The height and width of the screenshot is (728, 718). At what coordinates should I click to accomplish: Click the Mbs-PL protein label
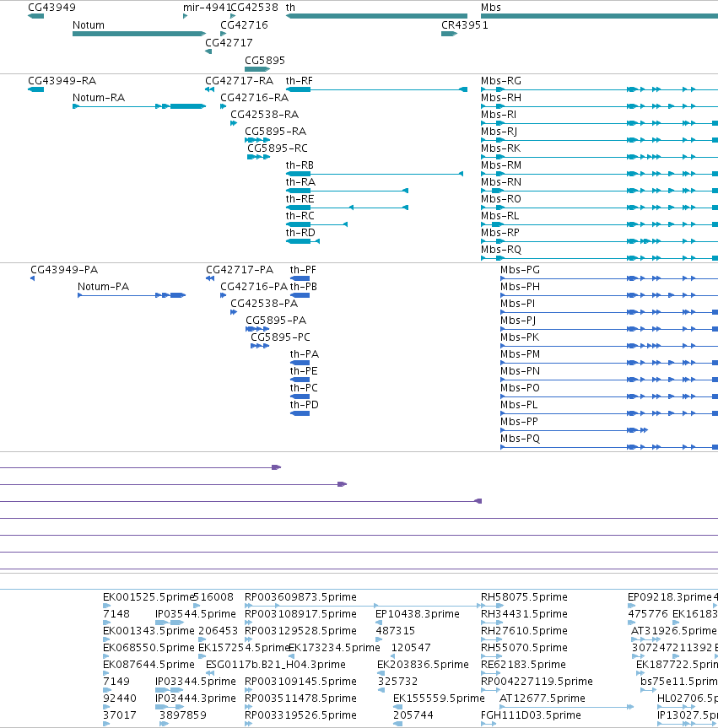519,405
